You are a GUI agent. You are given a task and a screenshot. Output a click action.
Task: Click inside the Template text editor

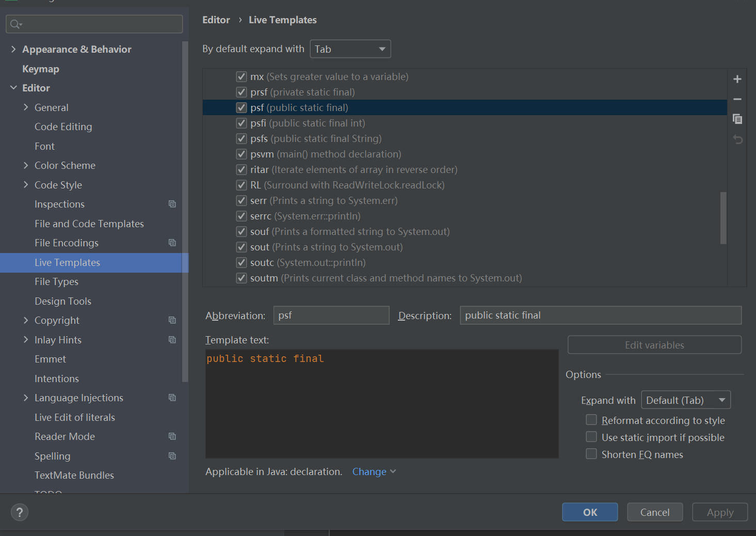click(382, 404)
